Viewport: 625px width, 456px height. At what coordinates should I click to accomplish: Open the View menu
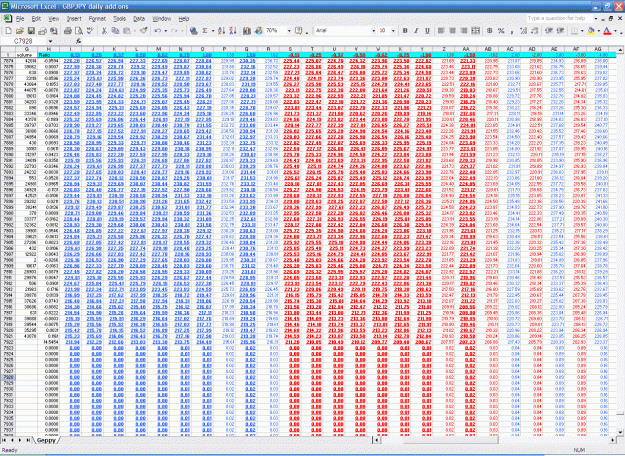coord(53,19)
